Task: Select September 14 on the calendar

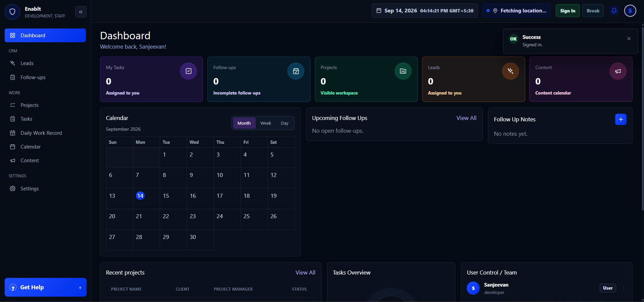Action: point(140,196)
